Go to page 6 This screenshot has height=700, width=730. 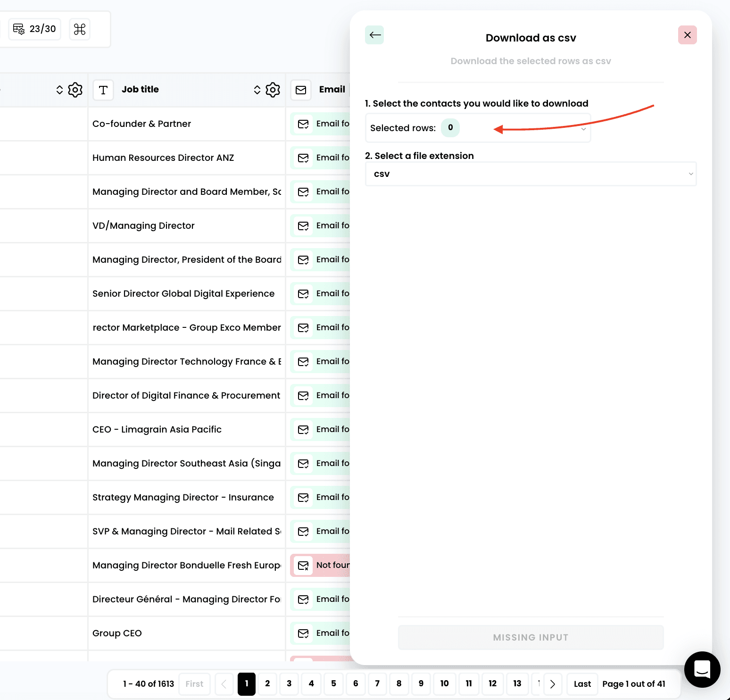click(356, 684)
